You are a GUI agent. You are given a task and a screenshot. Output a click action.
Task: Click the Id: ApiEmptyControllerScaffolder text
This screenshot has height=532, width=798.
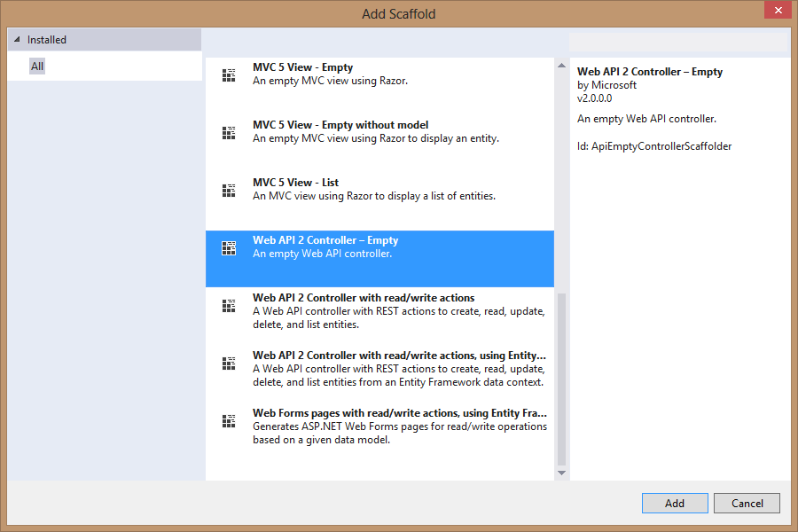pos(654,146)
